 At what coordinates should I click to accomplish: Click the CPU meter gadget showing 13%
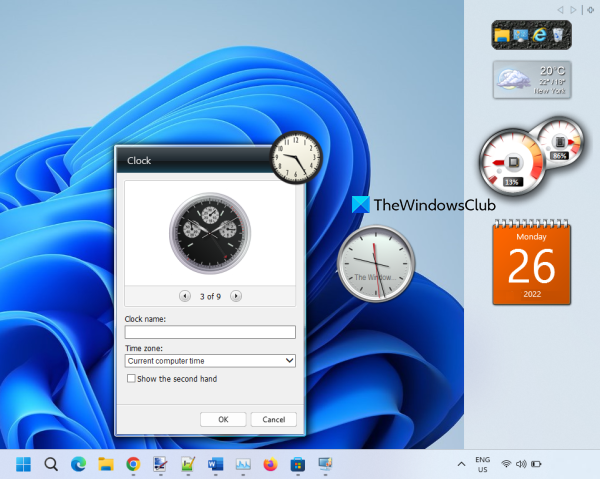click(510, 162)
